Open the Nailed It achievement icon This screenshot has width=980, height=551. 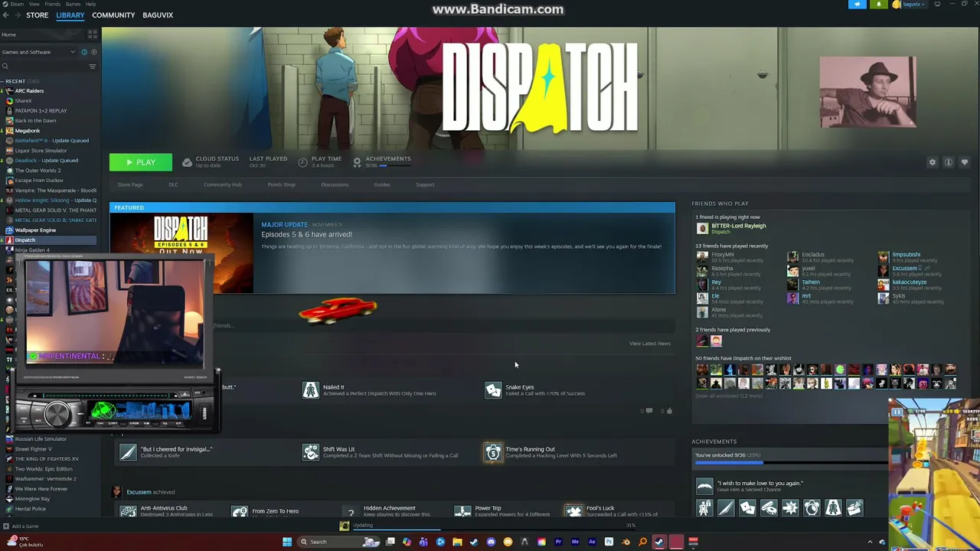pyautogui.click(x=310, y=390)
